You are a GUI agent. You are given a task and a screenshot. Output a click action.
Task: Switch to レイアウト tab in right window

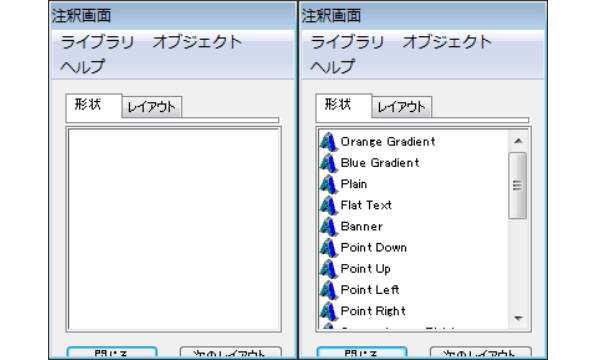(401, 107)
